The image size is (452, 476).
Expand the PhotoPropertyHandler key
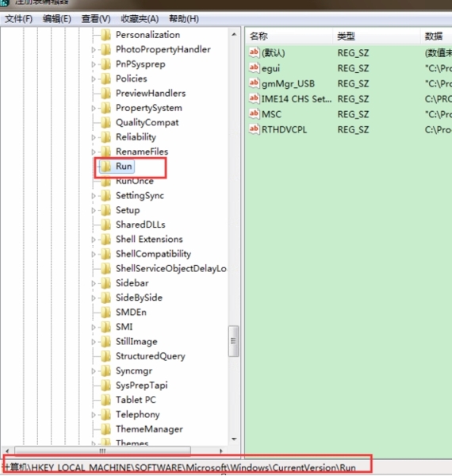click(x=94, y=50)
